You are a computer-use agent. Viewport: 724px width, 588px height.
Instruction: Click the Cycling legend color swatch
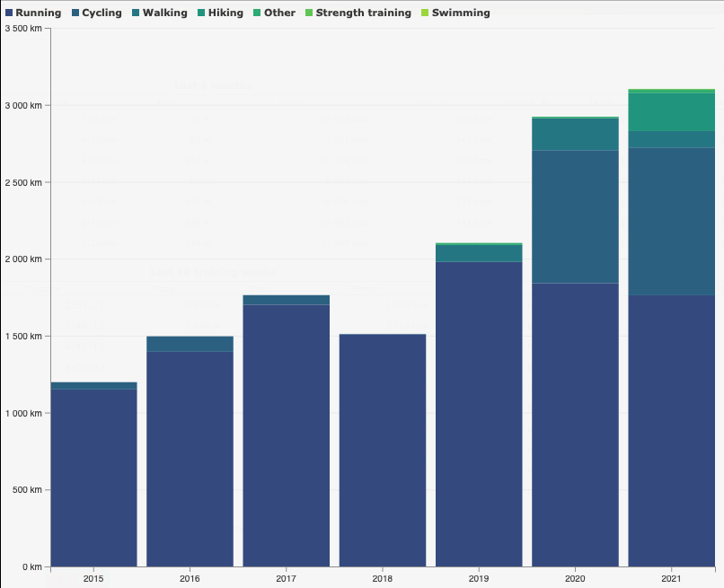point(75,13)
